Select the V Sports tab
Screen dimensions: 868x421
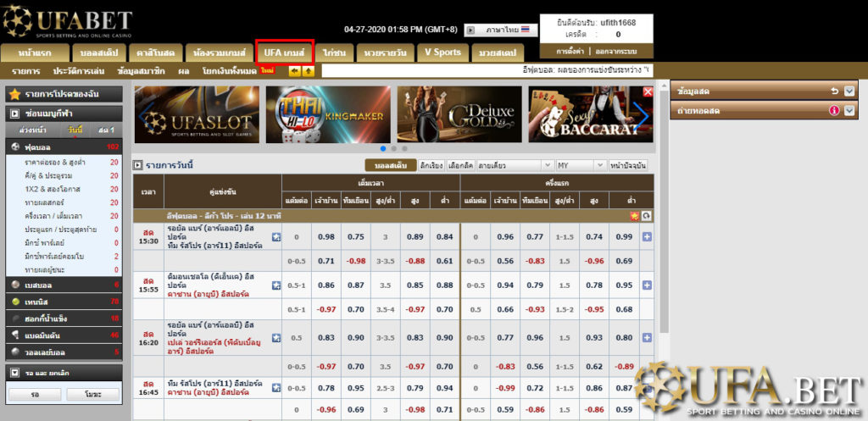pos(442,53)
